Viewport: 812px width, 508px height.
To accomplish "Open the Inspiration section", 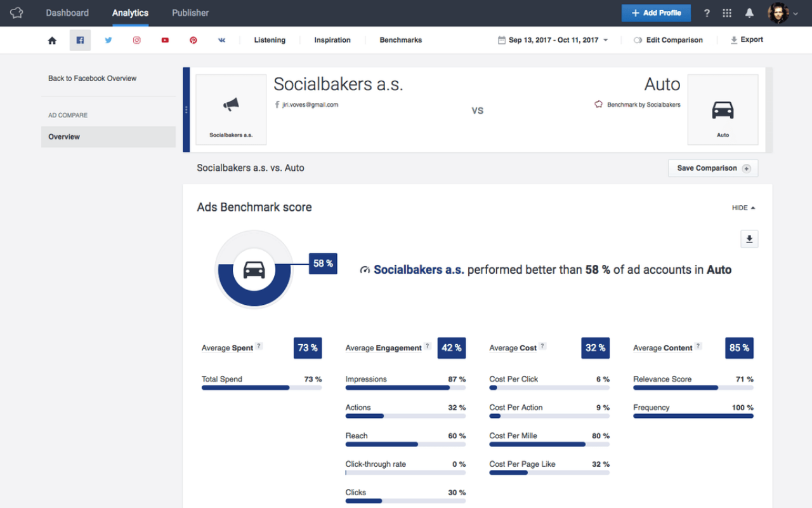I will (332, 40).
